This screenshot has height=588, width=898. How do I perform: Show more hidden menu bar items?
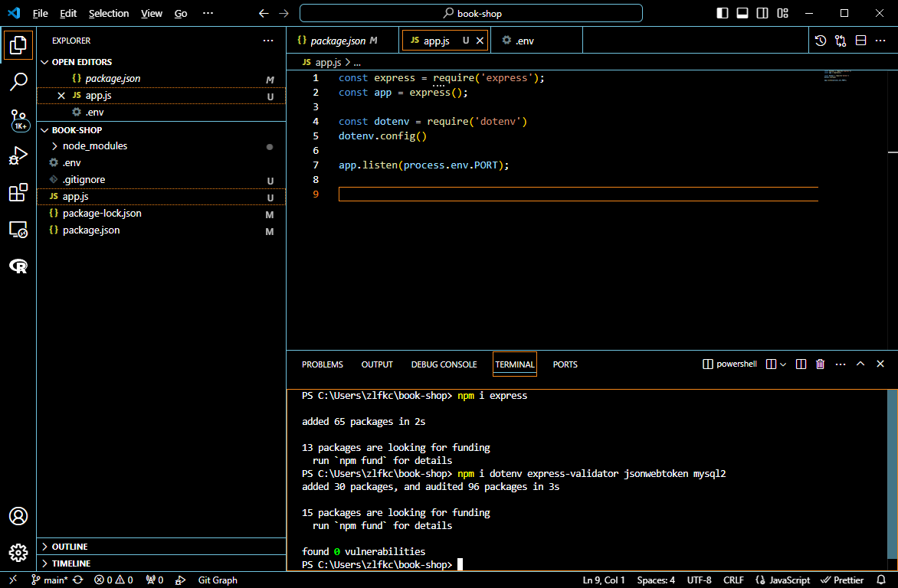208,13
